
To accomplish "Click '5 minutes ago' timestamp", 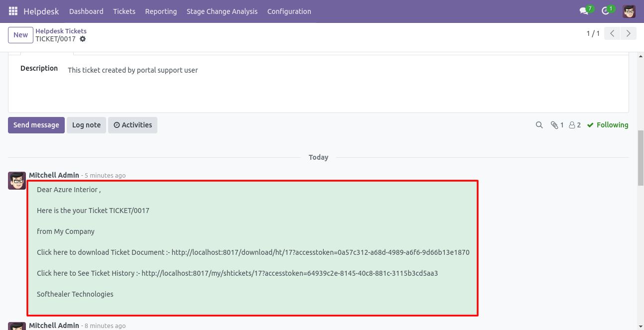I will pyautogui.click(x=105, y=176).
